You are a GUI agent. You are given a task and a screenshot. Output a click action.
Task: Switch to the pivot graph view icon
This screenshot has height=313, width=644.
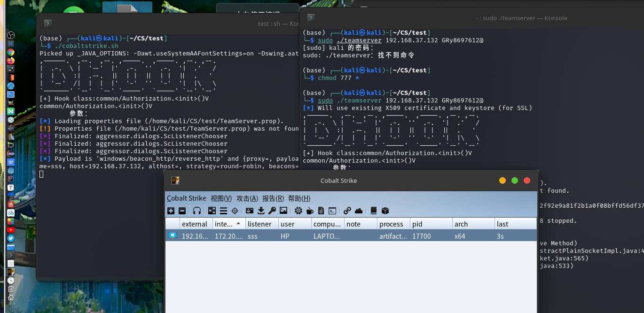pyautogui.click(x=212, y=211)
